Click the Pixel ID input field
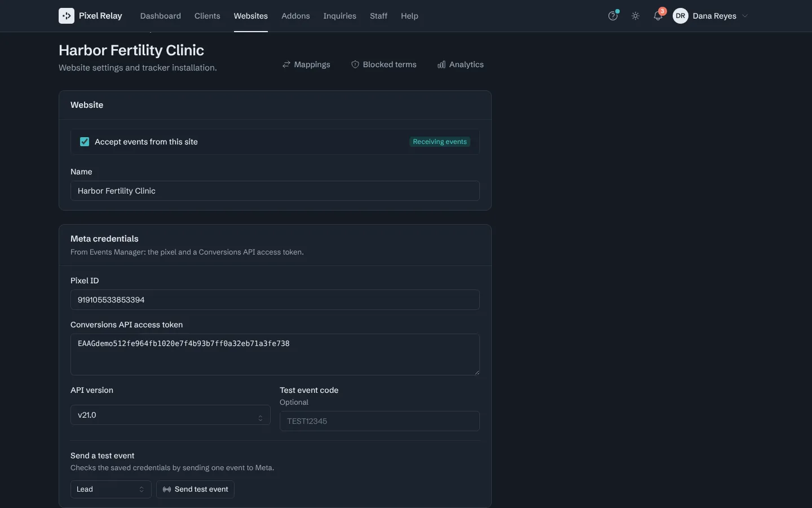 click(275, 300)
